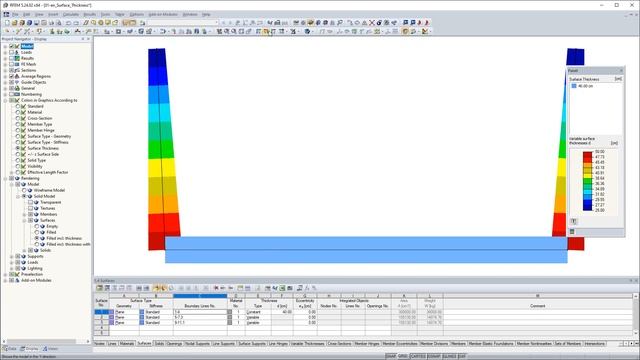The image size is (640, 360).
Task: Switch to the Materials table tab
Action: coord(127,344)
